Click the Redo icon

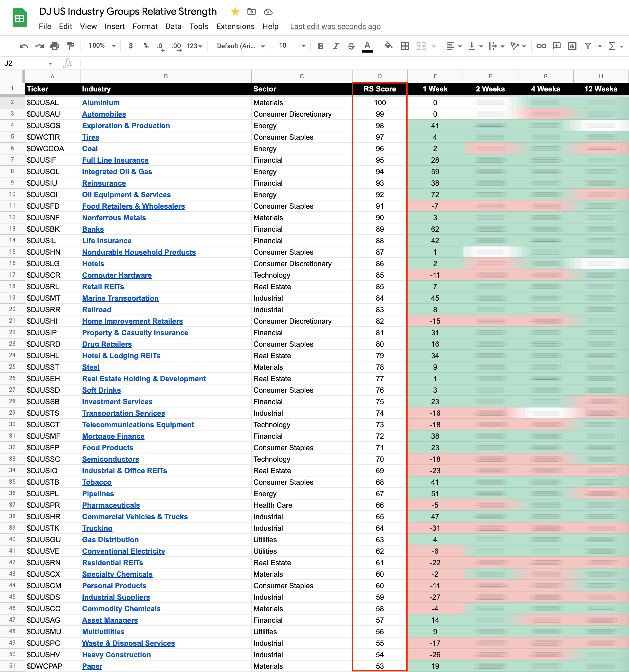coord(39,46)
